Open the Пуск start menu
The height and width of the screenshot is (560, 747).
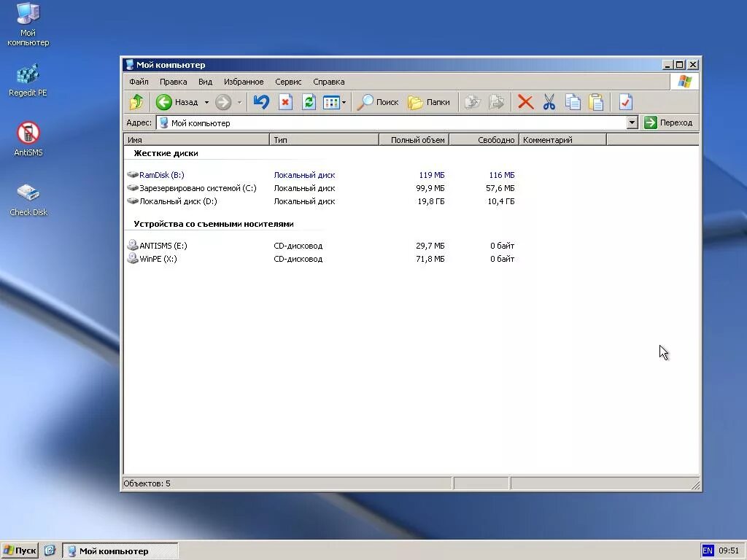pyautogui.click(x=20, y=551)
